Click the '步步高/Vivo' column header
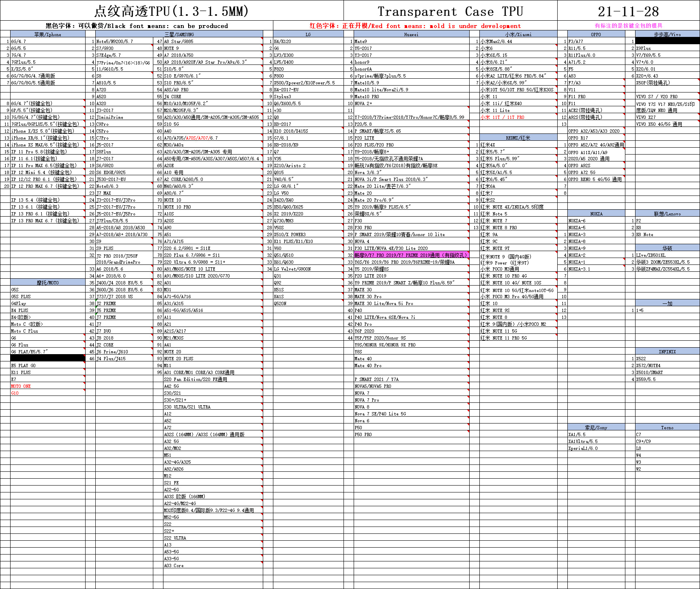 click(667, 34)
